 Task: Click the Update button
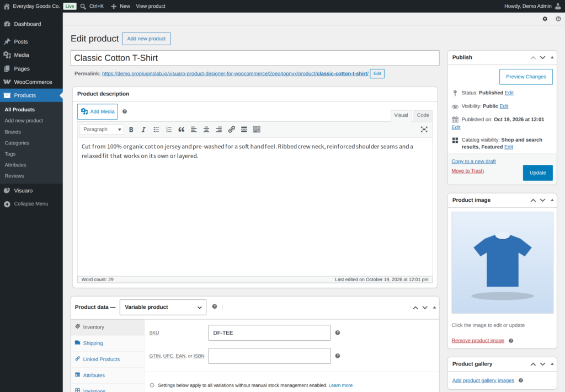[x=537, y=173]
